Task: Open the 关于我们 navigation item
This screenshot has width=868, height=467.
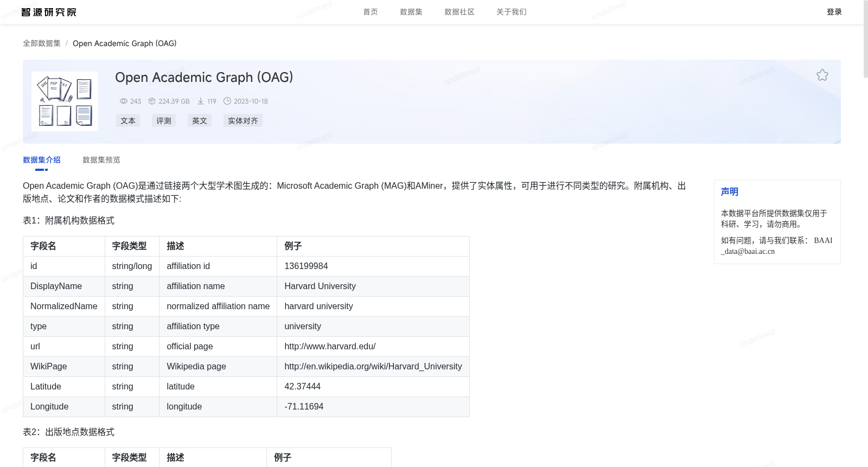Action: click(512, 12)
